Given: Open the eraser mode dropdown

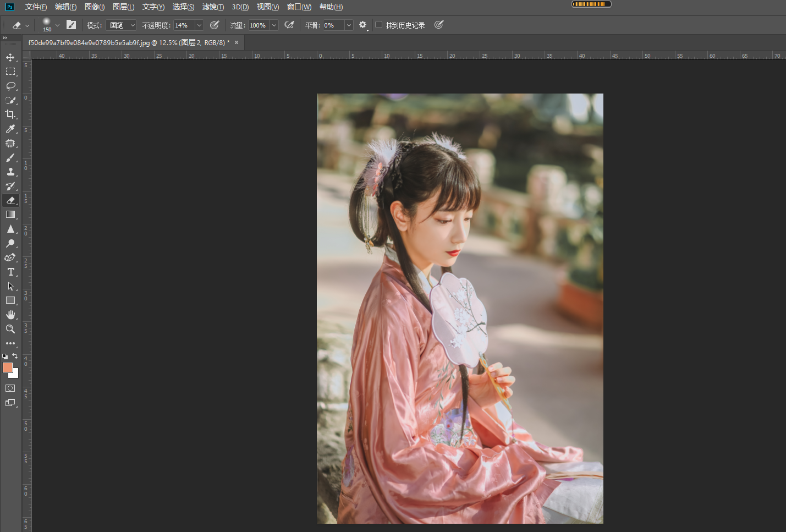Looking at the screenshot, I should pos(121,25).
